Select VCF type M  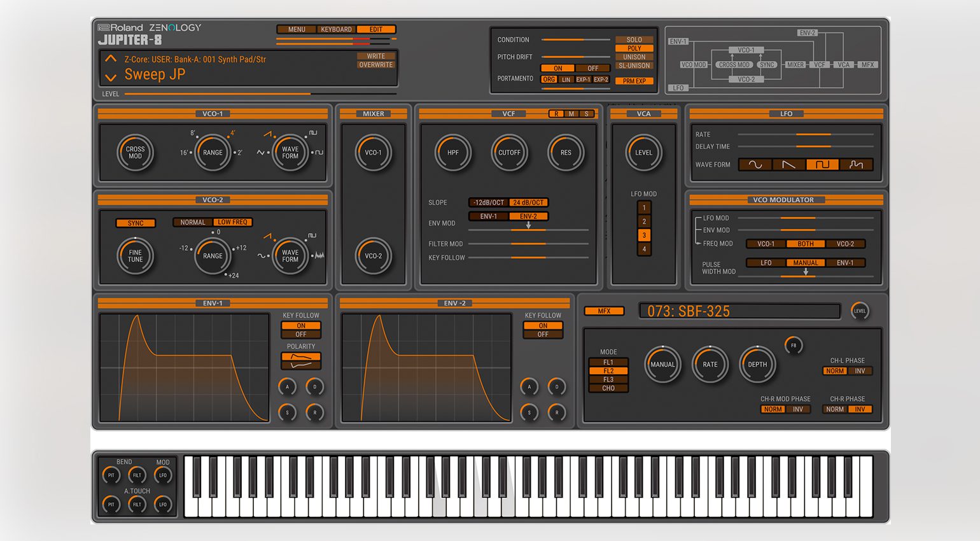pyautogui.click(x=571, y=114)
